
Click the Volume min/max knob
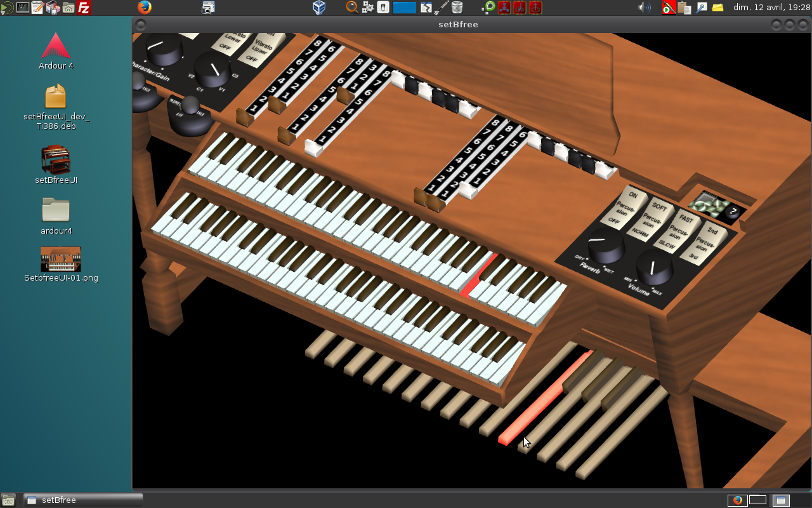653,267
